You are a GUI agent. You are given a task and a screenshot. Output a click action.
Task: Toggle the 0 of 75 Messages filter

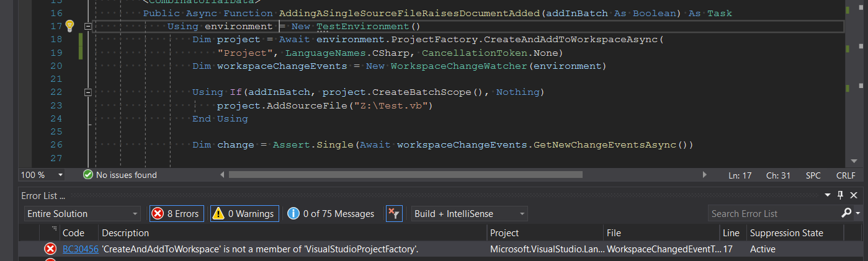point(331,214)
